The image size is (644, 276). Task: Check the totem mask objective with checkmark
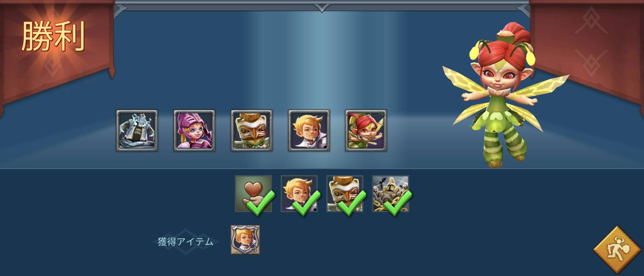tap(345, 194)
